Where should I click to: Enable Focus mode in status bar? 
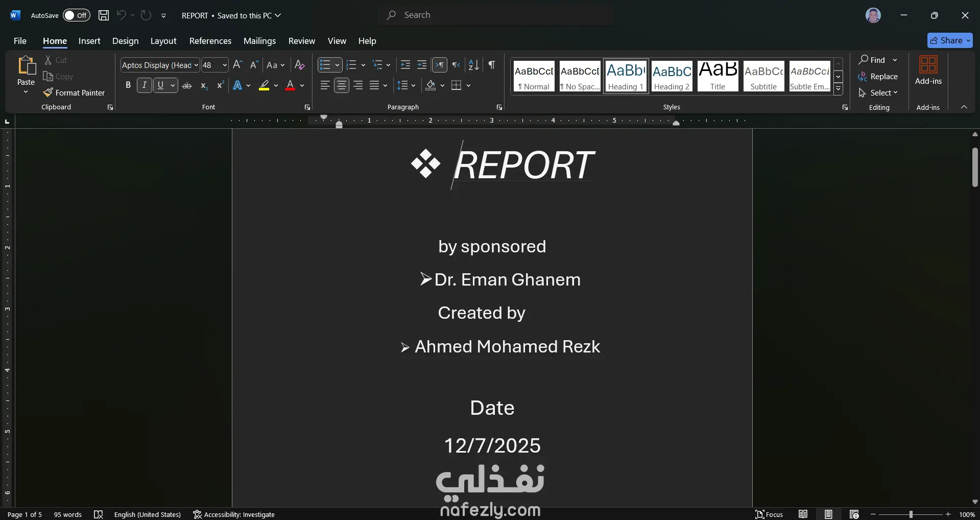[x=770, y=514]
